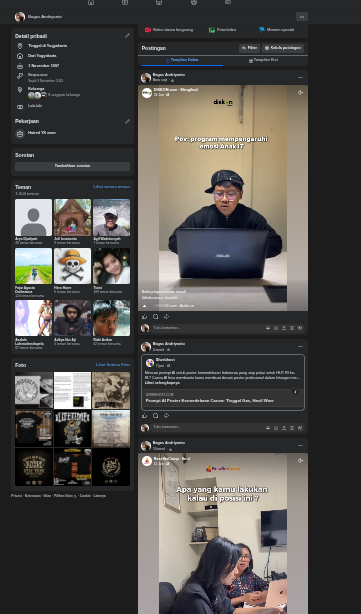The image size is (361, 614).
Task: Insert emoji in second post's comment box
Action: click(276, 428)
